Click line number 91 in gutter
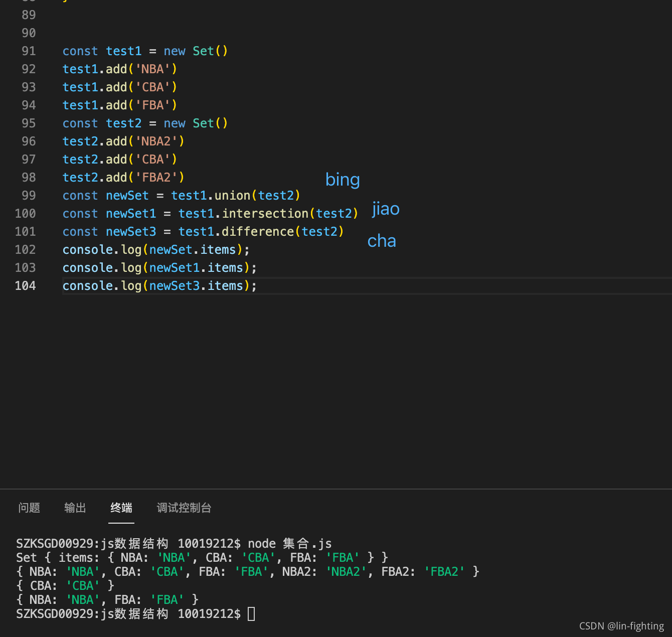672x637 pixels. [29, 51]
